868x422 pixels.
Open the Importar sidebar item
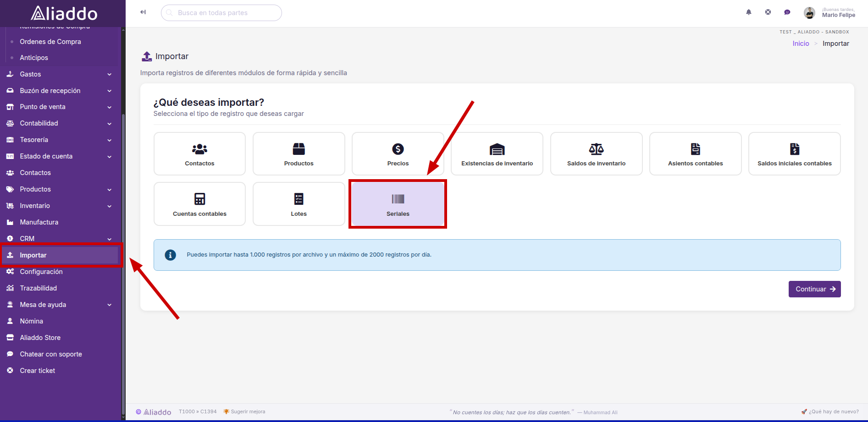[x=60, y=255]
